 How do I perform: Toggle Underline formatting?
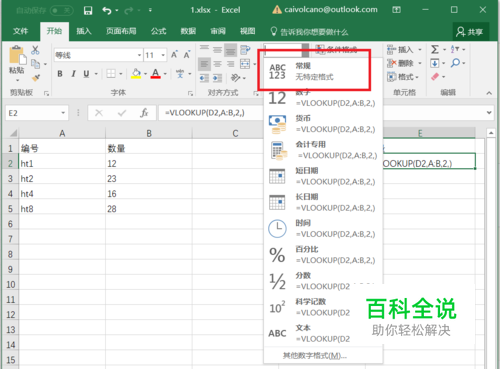coord(86,74)
